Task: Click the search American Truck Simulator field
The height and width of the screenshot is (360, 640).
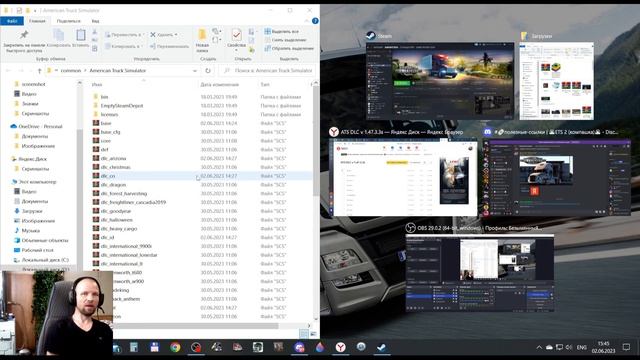Action: click(x=268, y=71)
